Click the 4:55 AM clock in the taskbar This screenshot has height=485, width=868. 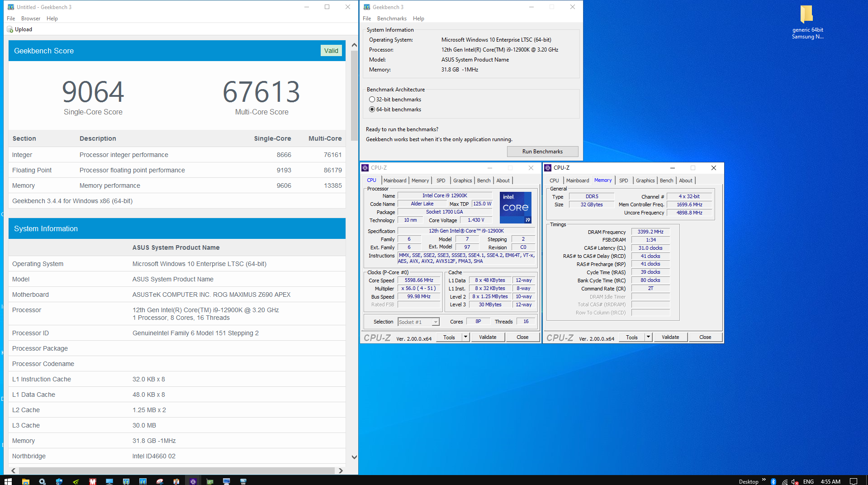tap(830, 481)
